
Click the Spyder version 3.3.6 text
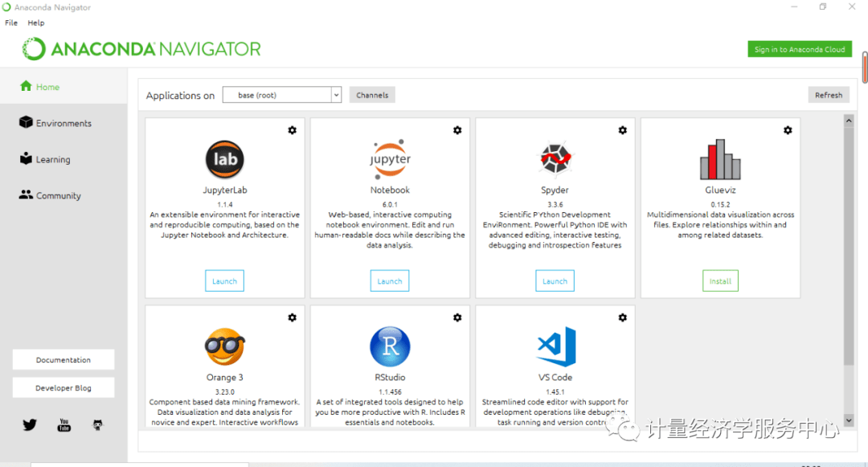(555, 204)
